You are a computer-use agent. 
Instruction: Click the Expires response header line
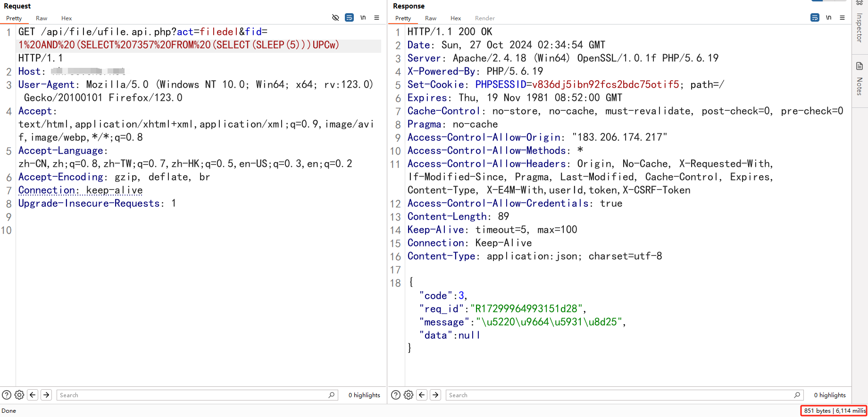[x=515, y=98]
